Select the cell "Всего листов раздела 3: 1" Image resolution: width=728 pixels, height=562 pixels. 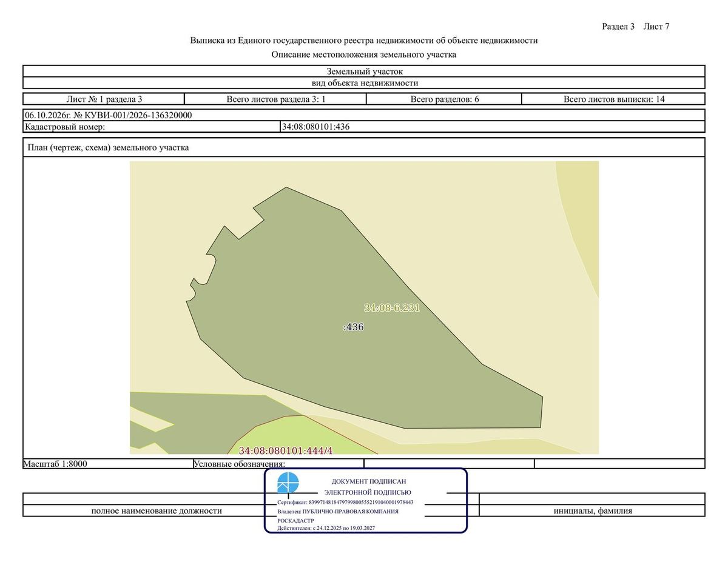pos(276,99)
